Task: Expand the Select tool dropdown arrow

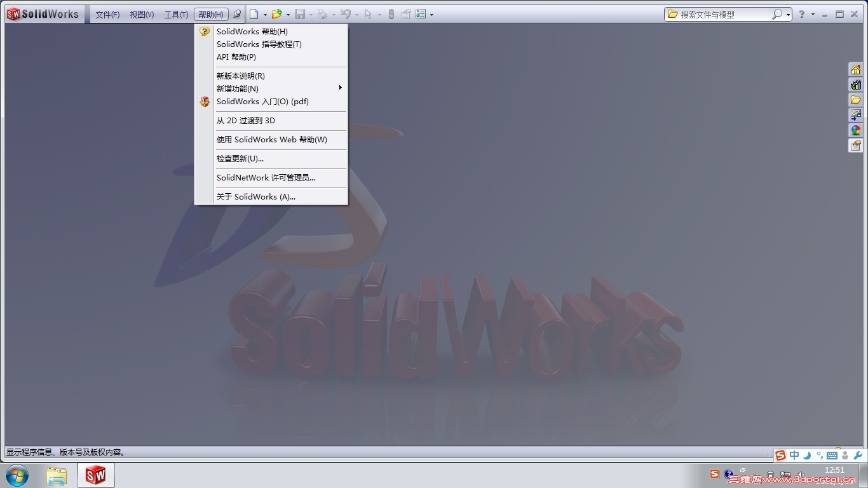Action: coord(379,15)
